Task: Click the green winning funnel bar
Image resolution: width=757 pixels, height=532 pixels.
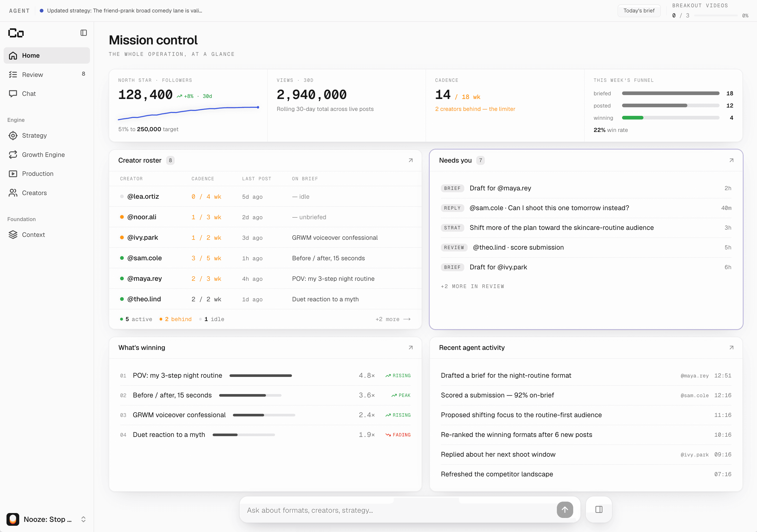Action: point(632,118)
